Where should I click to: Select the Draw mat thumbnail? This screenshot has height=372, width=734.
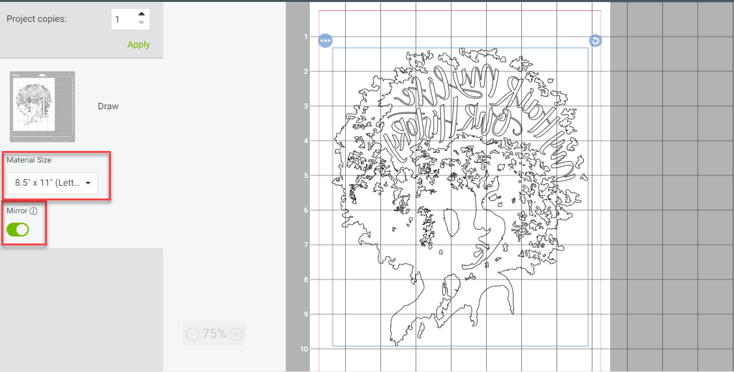click(43, 106)
